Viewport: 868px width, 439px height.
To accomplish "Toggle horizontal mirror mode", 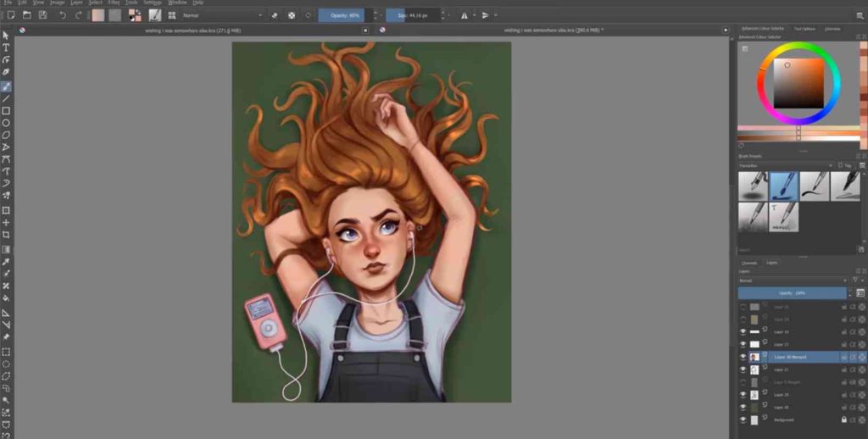I will [x=464, y=15].
